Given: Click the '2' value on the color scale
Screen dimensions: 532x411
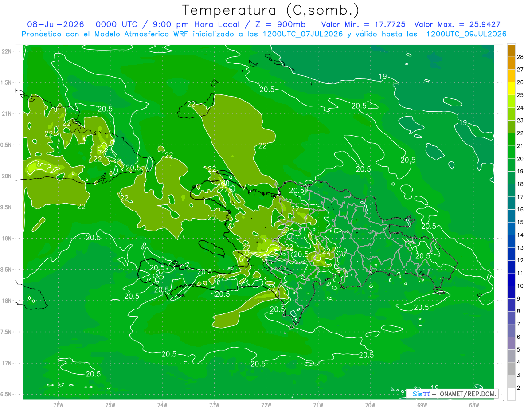Looking at the screenshot, I should (x=519, y=388).
